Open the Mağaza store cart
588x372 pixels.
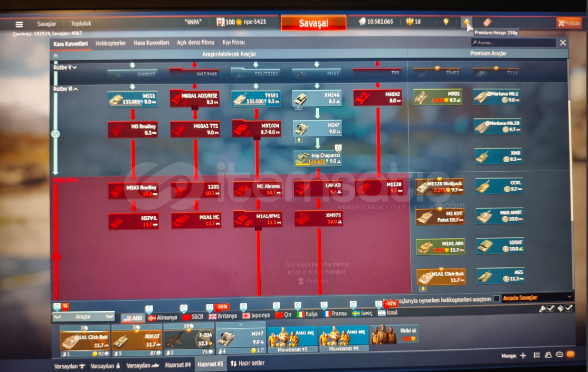(568, 23)
